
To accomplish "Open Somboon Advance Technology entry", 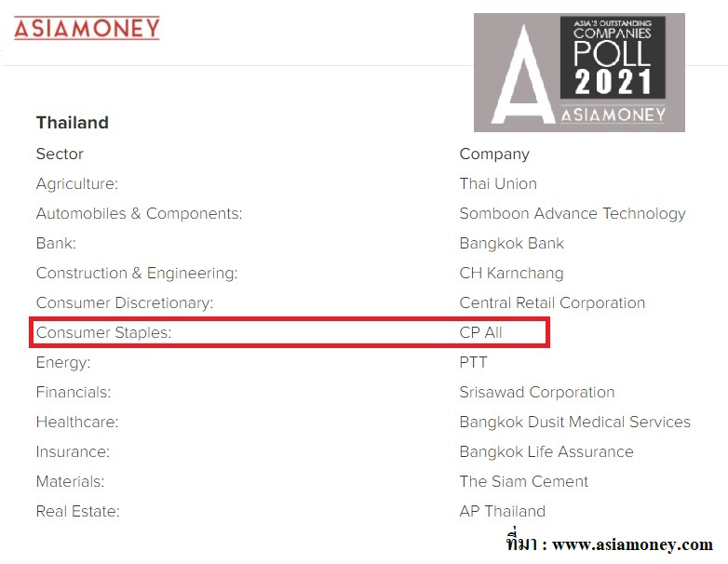I will point(573,213).
